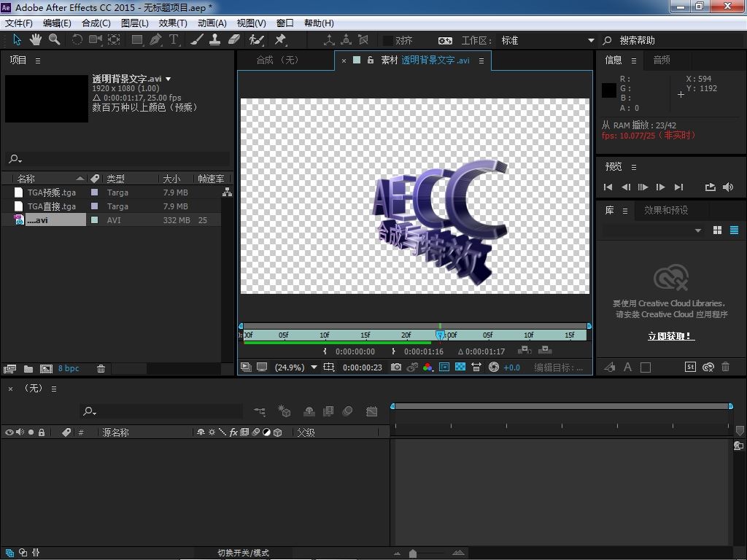
Task: Open the 项目 panel menu
Action: click(x=38, y=61)
